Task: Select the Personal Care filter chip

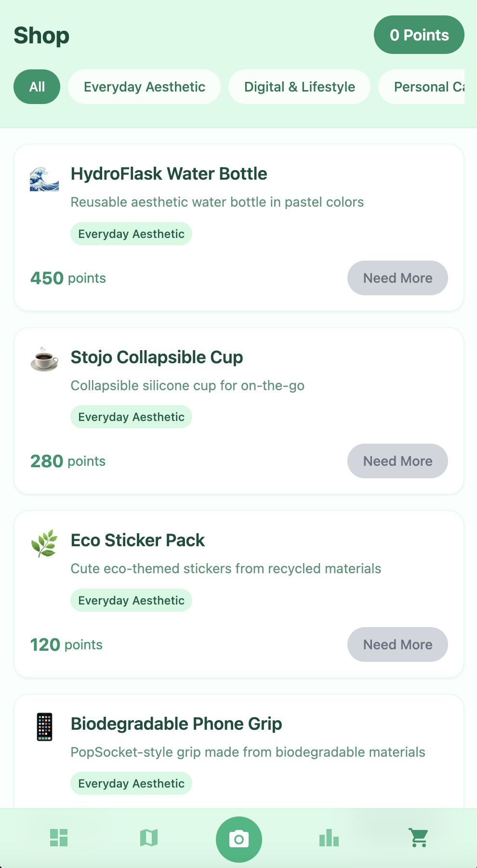Action: 422,87
